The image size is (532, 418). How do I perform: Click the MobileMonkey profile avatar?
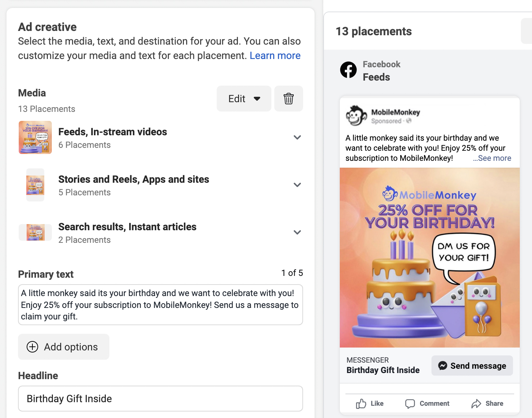coord(356,115)
